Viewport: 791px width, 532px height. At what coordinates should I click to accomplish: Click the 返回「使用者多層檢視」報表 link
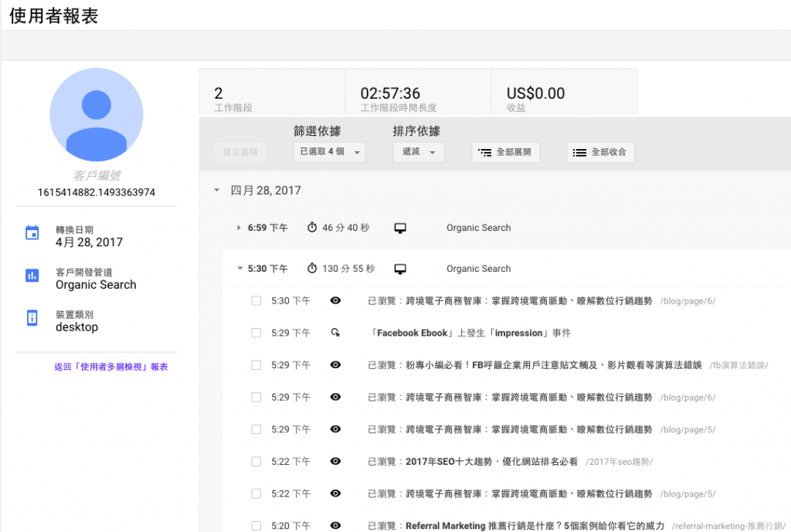111,367
